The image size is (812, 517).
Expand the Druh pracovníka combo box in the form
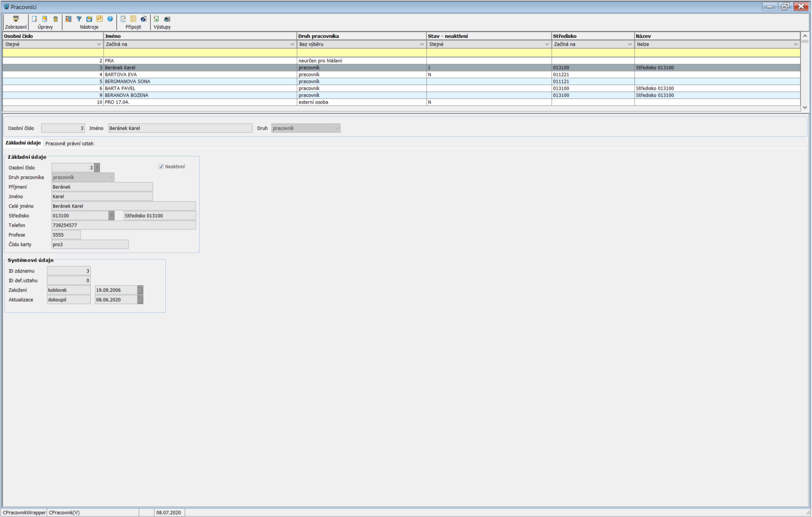click(x=111, y=177)
